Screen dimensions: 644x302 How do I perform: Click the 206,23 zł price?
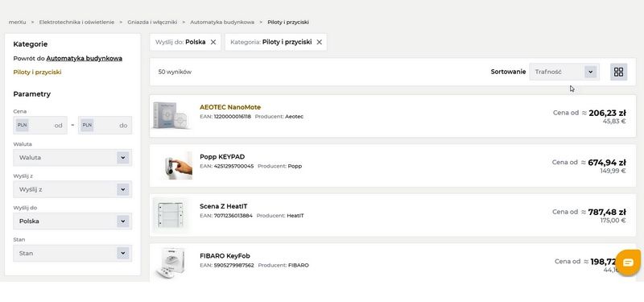pyautogui.click(x=608, y=113)
